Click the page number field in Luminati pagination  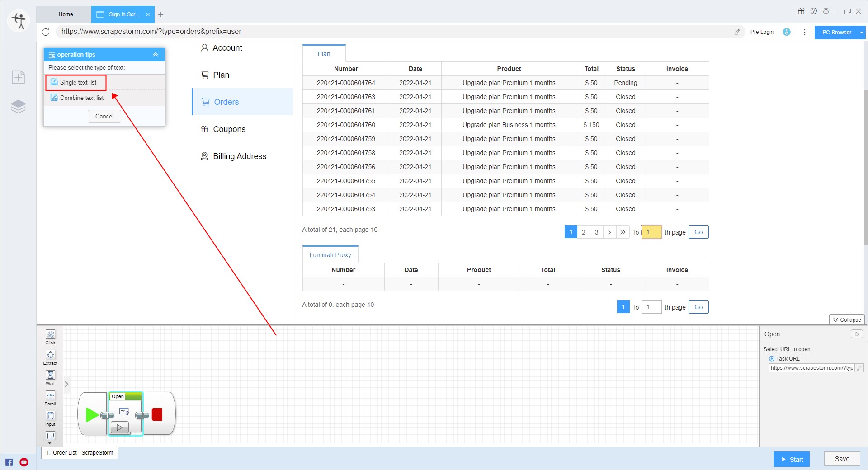pyautogui.click(x=651, y=307)
